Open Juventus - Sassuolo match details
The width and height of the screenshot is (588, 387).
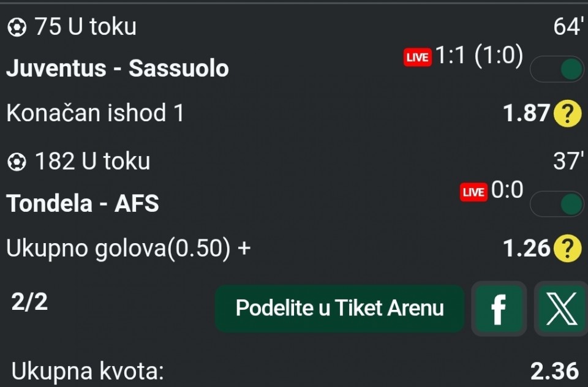[x=118, y=69]
